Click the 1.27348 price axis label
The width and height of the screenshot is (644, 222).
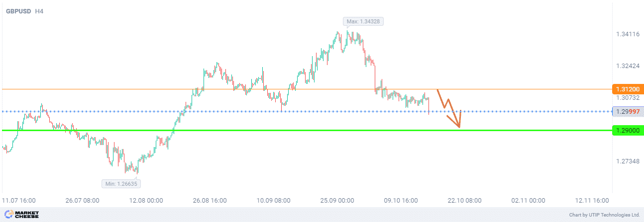pos(627,161)
